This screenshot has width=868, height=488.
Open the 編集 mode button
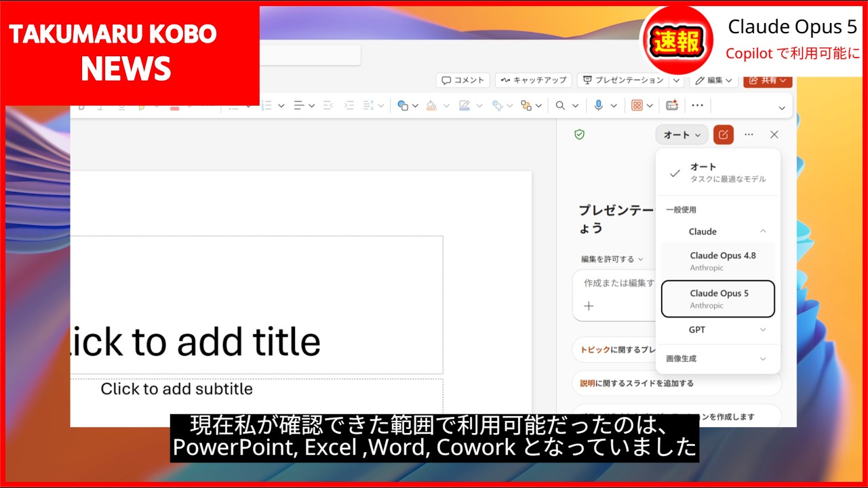click(x=714, y=80)
